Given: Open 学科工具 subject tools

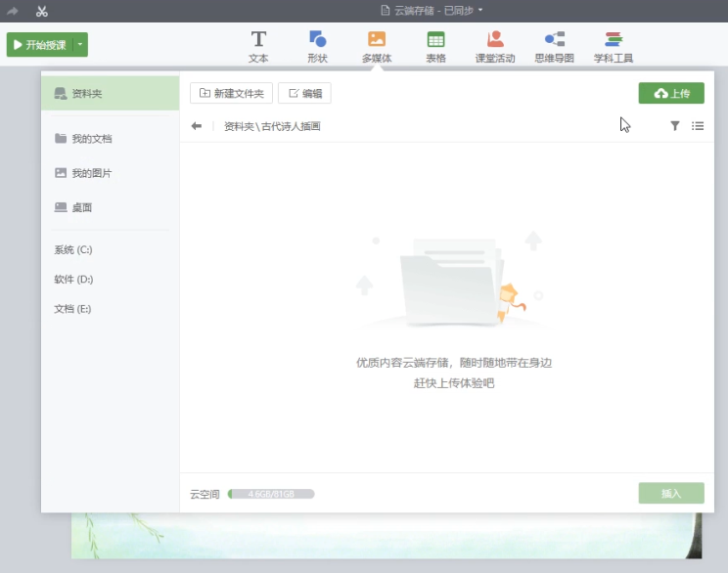Looking at the screenshot, I should click(x=614, y=46).
